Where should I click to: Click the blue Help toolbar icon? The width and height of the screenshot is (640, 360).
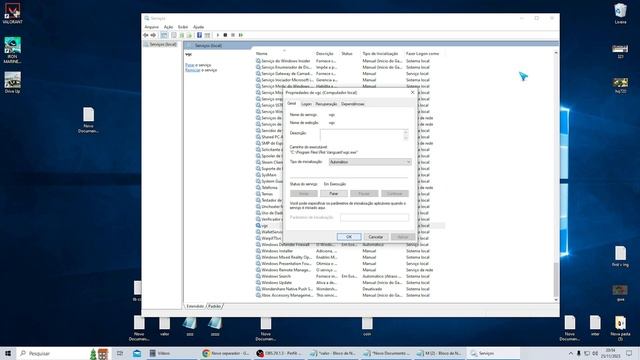[199, 35]
